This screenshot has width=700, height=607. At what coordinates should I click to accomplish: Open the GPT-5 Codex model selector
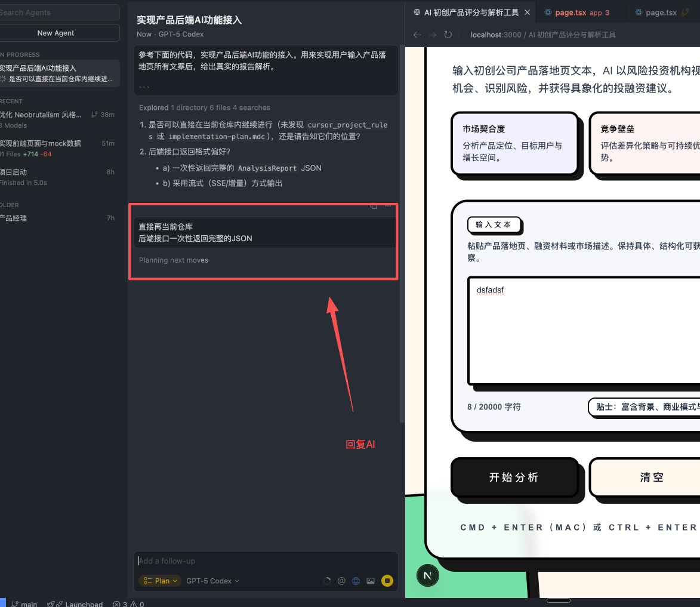[212, 581]
